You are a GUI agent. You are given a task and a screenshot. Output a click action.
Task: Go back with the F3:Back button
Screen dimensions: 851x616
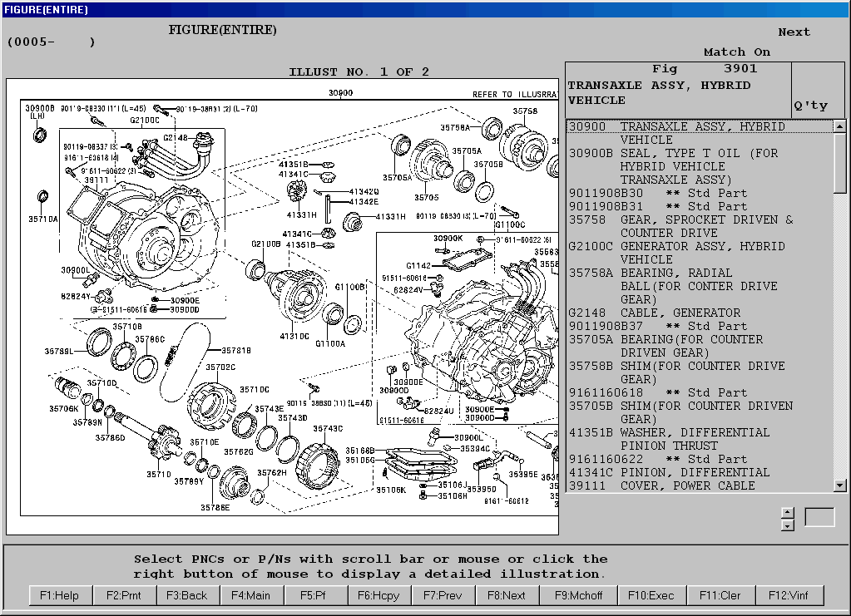pyautogui.click(x=187, y=595)
